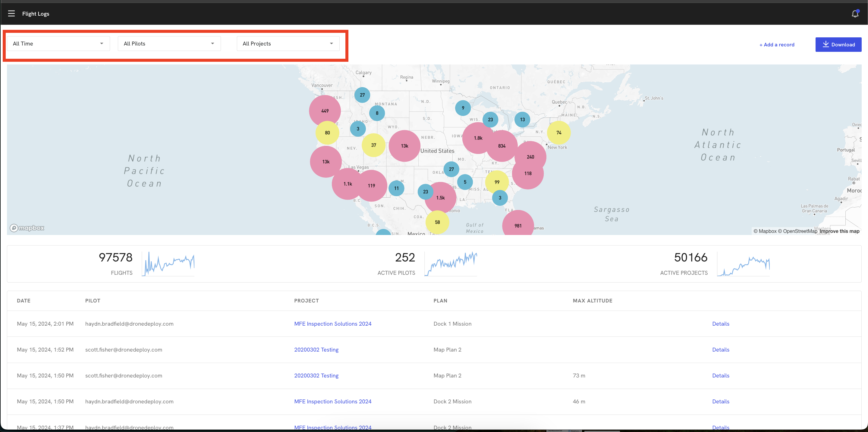Expand the All Pilots dropdown
The height and width of the screenshot is (432, 868).
pos(169,43)
